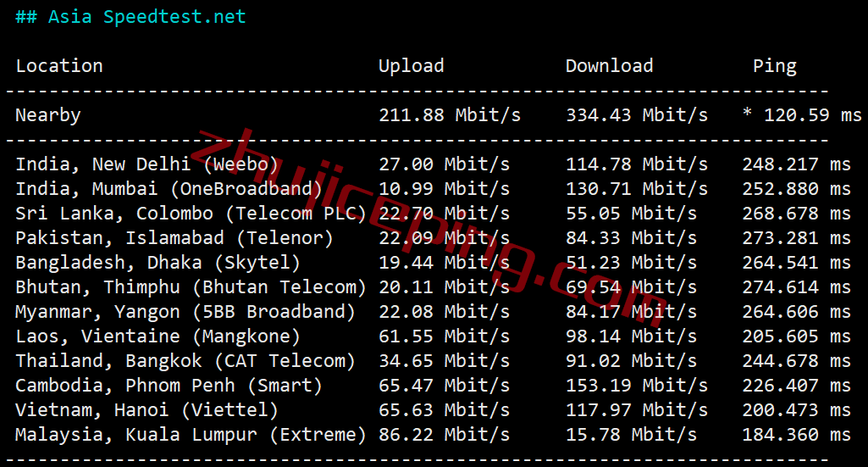Viewport: 868px width, 467px height.
Task: Click Laos, Vientaine (Mangkone) location
Action: click(158, 336)
